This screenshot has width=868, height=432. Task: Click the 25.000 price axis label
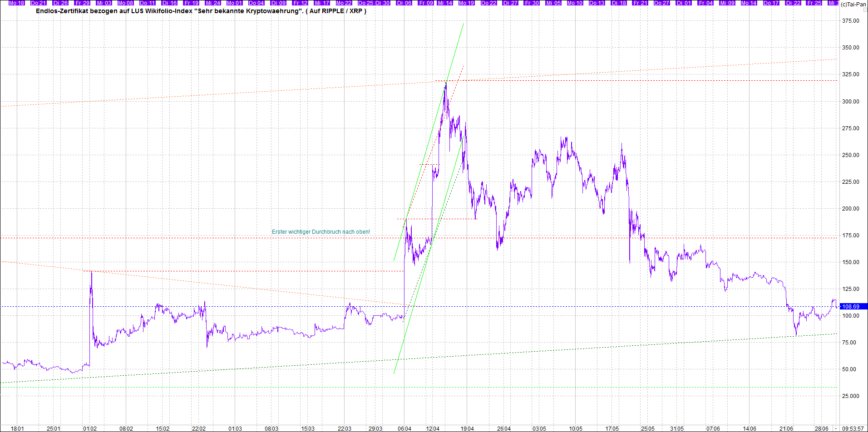click(850, 396)
